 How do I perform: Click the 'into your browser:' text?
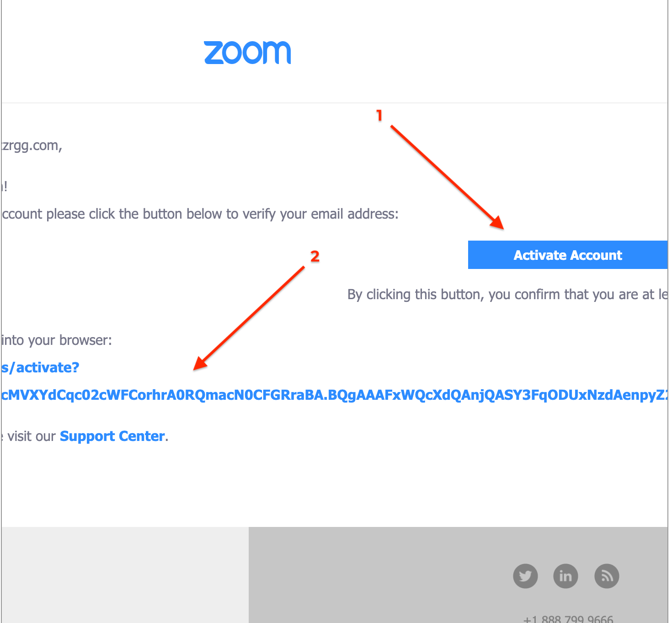coord(57,340)
